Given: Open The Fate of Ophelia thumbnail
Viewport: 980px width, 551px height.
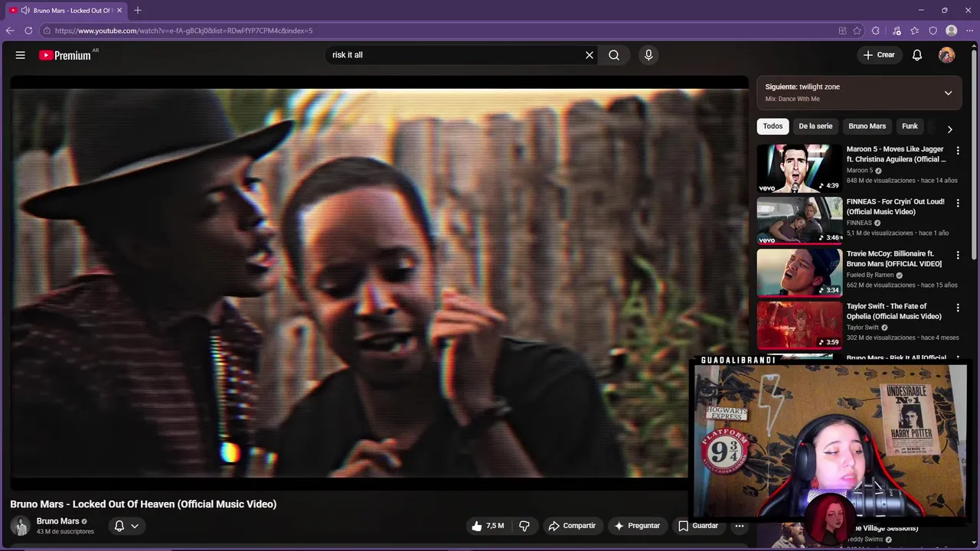Looking at the screenshot, I should (799, 324).
